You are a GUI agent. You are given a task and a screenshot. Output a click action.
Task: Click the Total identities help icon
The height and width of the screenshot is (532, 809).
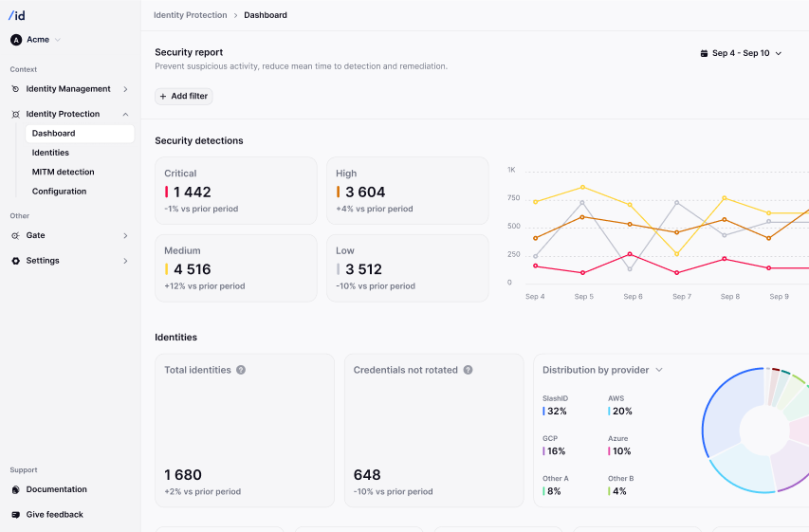241,370
